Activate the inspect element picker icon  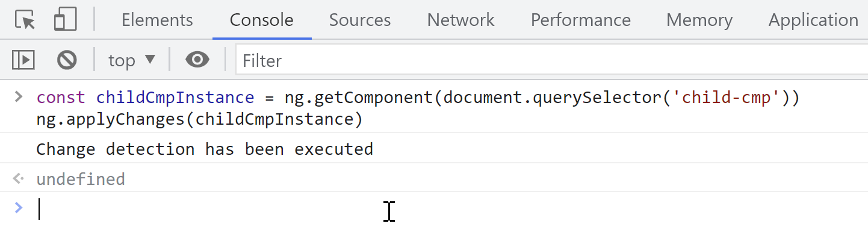(25, 20)
